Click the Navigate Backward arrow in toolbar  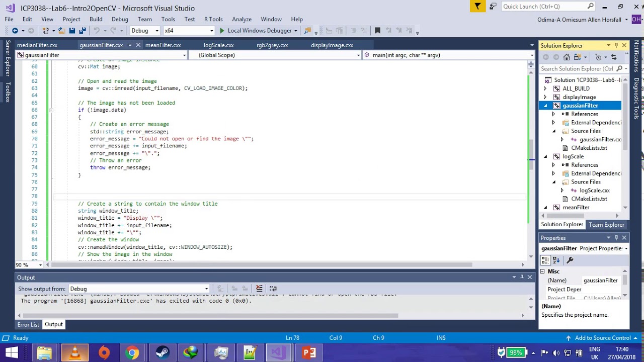15,31
